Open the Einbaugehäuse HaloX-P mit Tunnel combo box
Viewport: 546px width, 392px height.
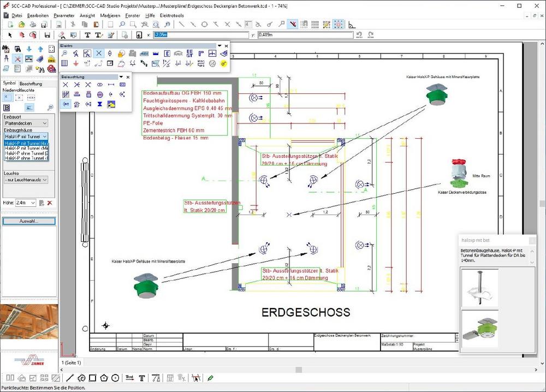[x=26, y=136]
